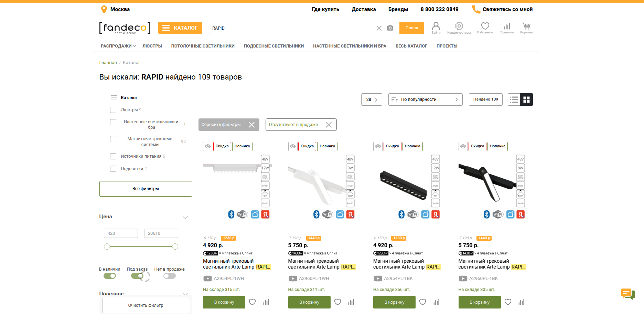Add A2954PL-1WH lamp to comparison

tap(266, 302)
